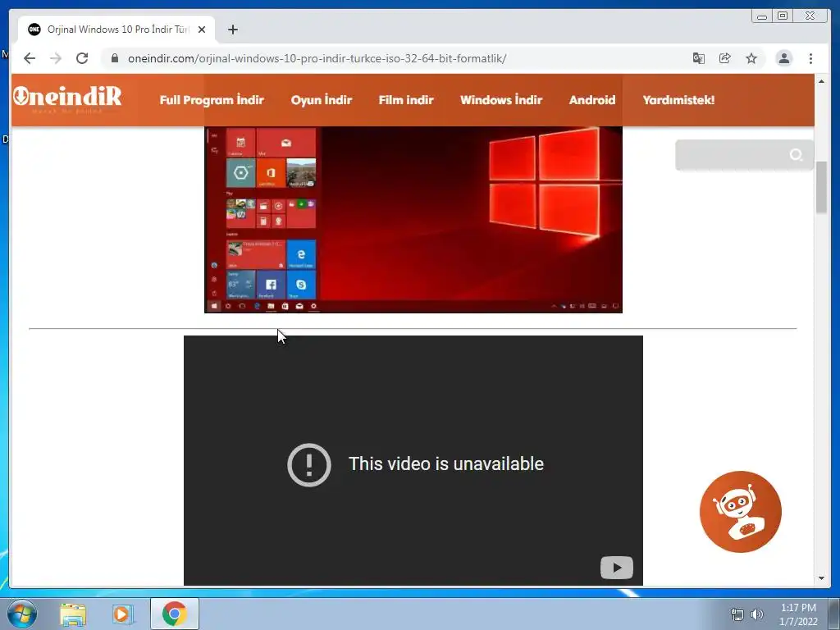Open the robot chat assistant bubble
The height and width of the screenshot is (630, 840).
pos(741,512)
